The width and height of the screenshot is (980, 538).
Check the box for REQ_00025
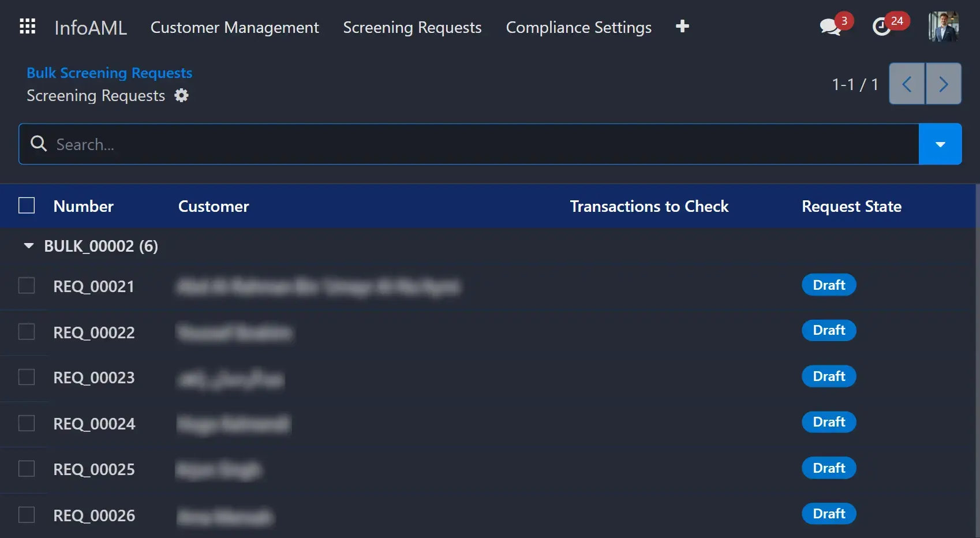[x=27, y=468]
